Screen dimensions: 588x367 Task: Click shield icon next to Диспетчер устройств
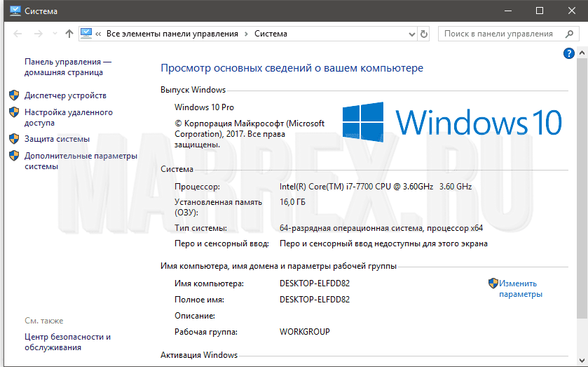point(14,95)
